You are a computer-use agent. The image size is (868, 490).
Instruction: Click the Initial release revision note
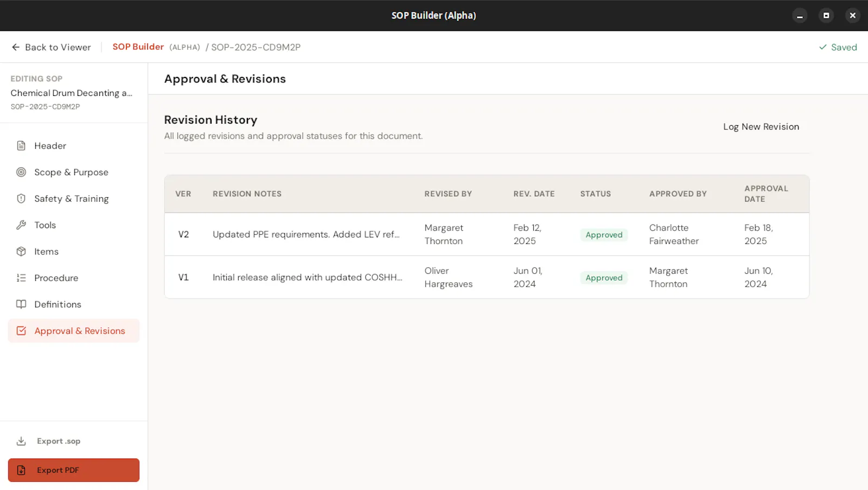(x=308, y=277)
